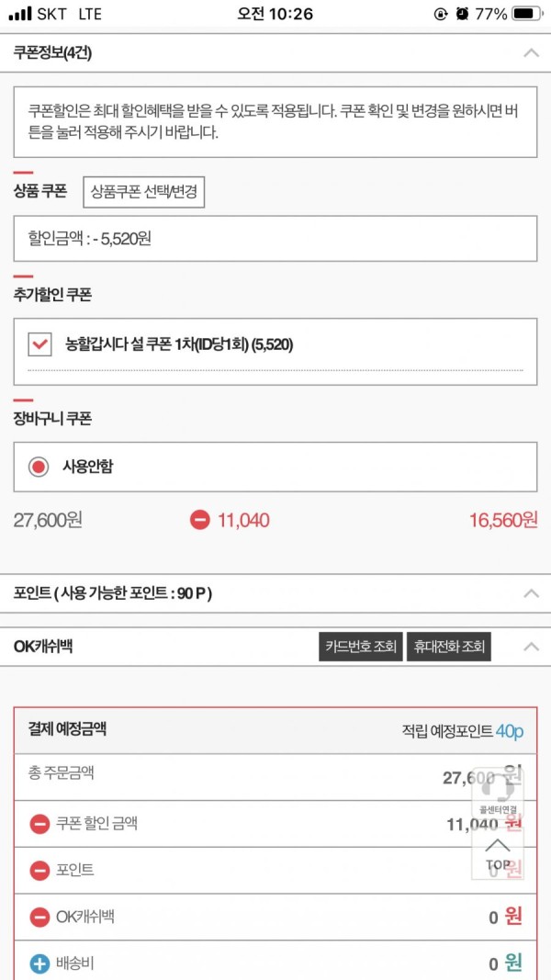Collapse the 포인트 section chevron
551x980 pixels.
click(x=531, y=593)
